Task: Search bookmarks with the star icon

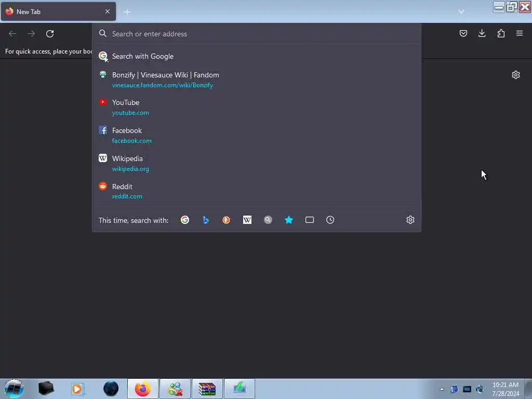Action: point(289,220)
